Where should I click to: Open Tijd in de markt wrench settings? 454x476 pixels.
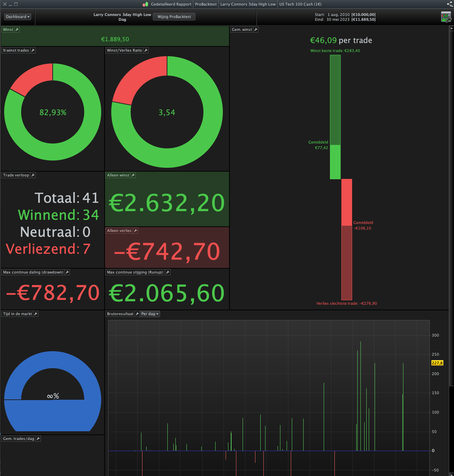pos(36,314)
